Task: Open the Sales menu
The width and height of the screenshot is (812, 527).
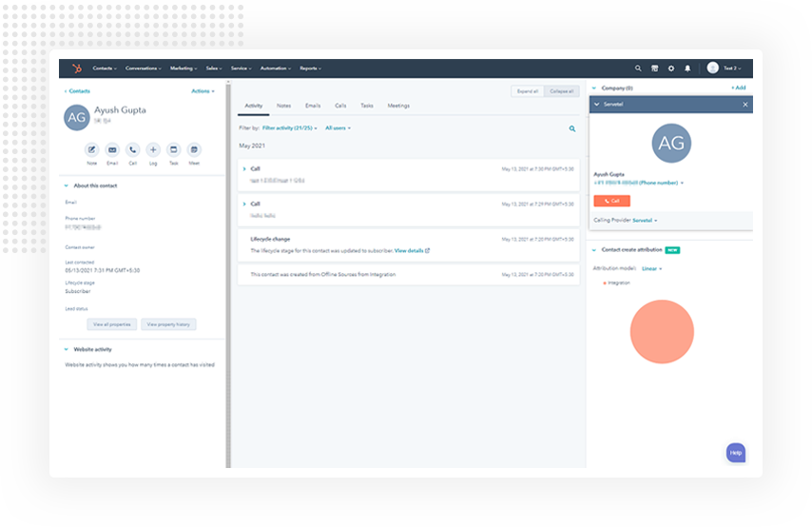Action: coord(214,68)
